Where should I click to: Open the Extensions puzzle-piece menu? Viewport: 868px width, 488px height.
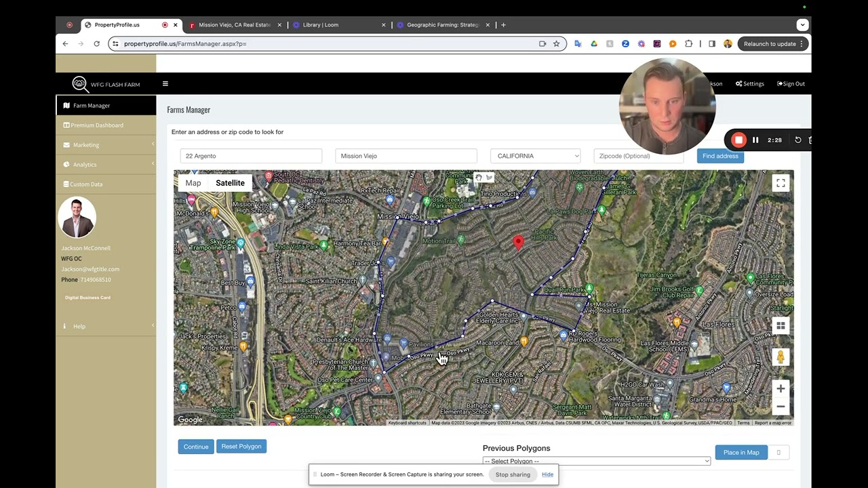point(688,43)
